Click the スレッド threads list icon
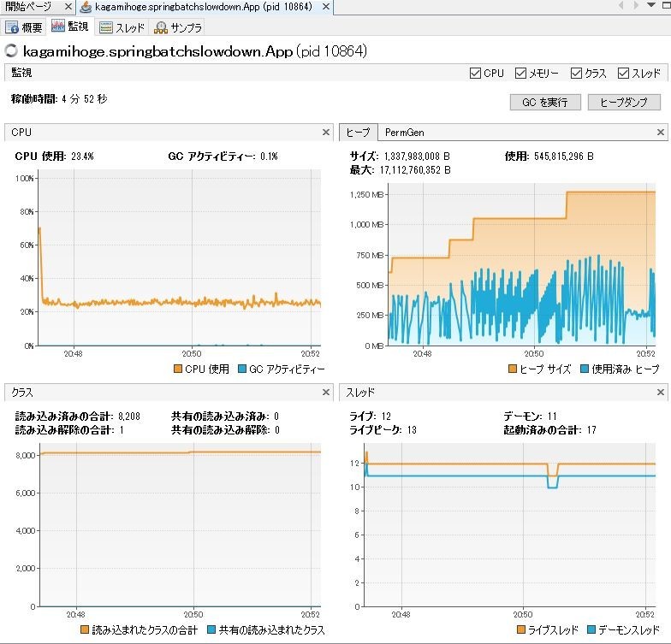The height and width of the screenshot is (644, 671). coord(106,27)
